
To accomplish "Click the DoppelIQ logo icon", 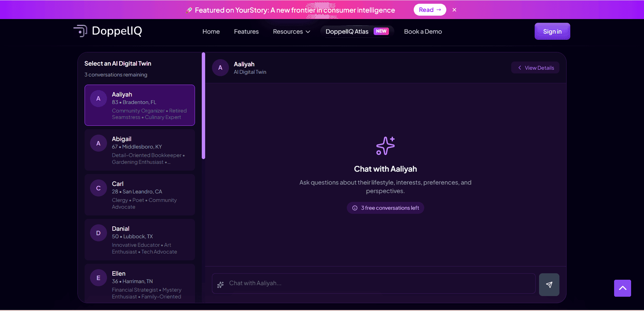I will coord(80,31).
